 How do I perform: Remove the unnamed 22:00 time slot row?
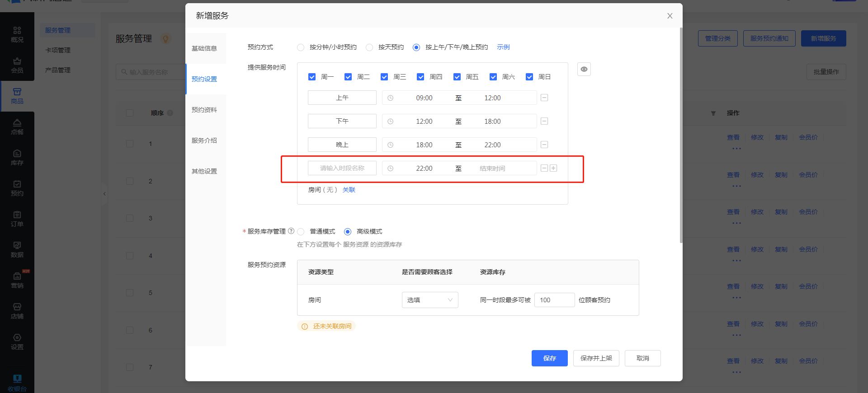coord(544,168)
